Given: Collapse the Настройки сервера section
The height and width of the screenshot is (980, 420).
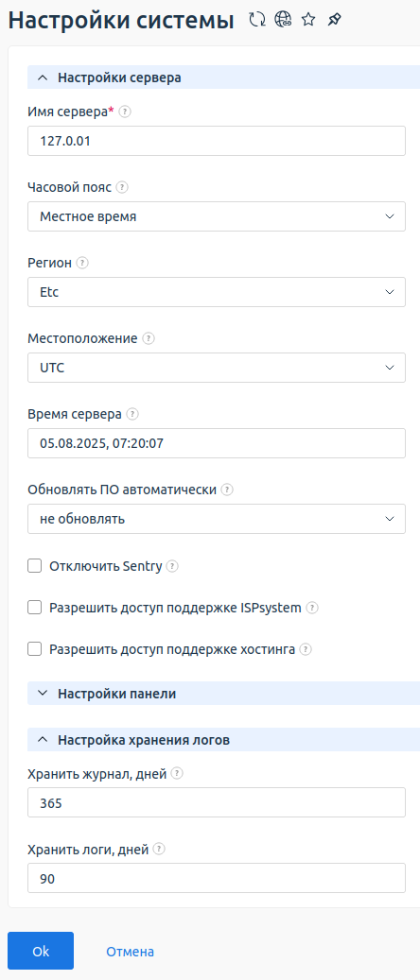Looking at the screenshot, I should coord(223,77).
